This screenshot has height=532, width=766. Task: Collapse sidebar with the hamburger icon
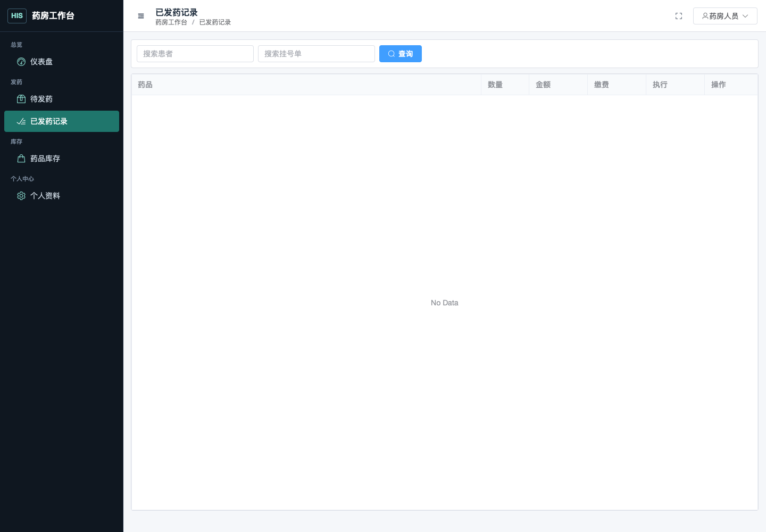coord(141,16)
